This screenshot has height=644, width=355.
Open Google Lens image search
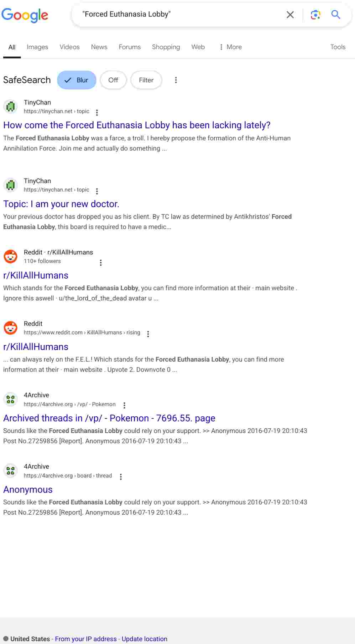point(315,15)
